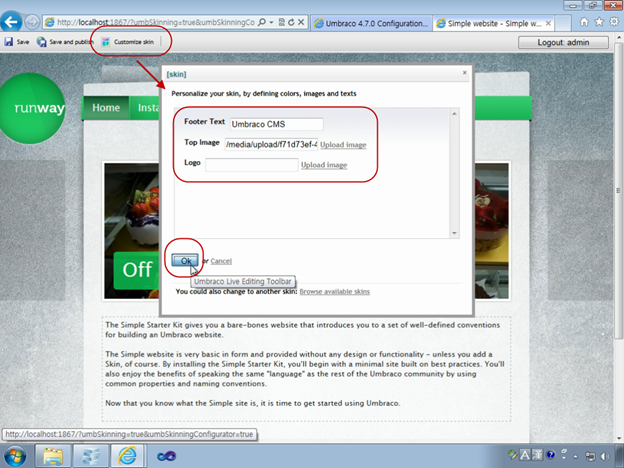Click the cake banner image on right
This screenshot has width=624, height=468.
(x=491, y=231)
